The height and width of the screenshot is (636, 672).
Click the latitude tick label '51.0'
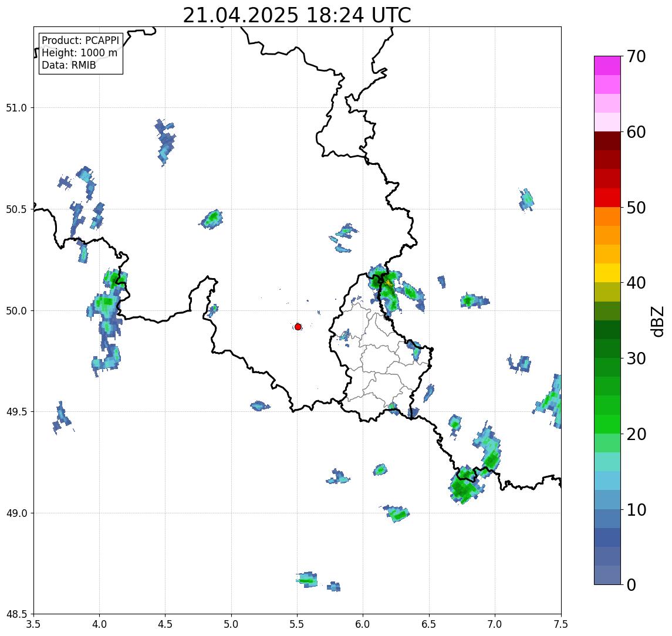(x=16, y=108)
